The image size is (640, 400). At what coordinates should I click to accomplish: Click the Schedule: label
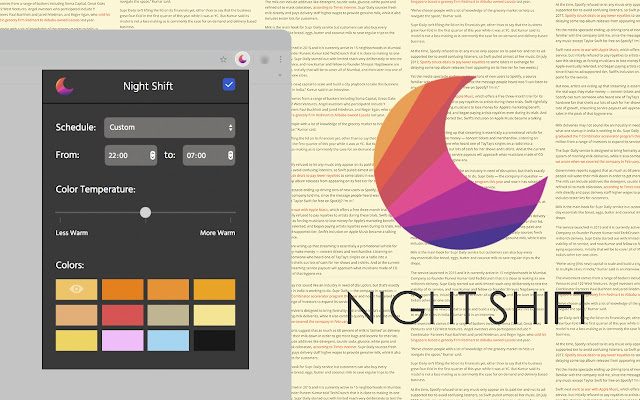(76, 127)
